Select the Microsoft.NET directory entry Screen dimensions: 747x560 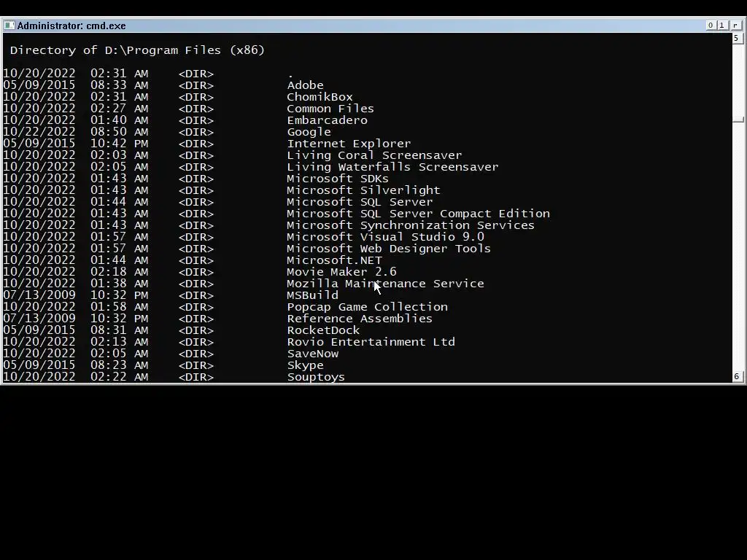pyautogui.click(x=334, y=260)
